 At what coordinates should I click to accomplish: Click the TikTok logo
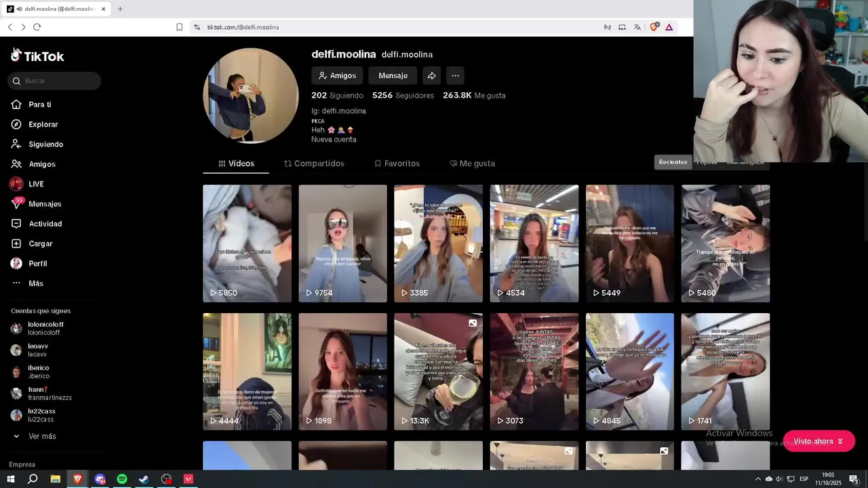[x=37, y=56]
